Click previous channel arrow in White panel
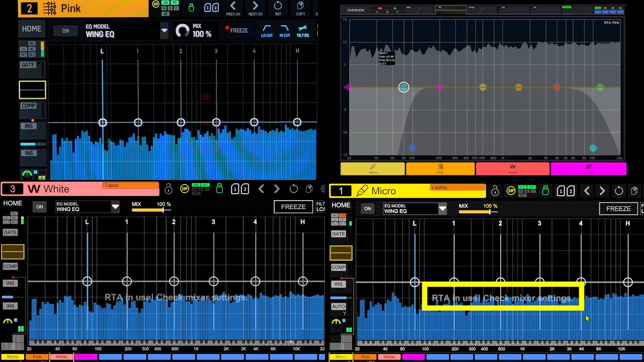The image size is (644, 362). 261,189
